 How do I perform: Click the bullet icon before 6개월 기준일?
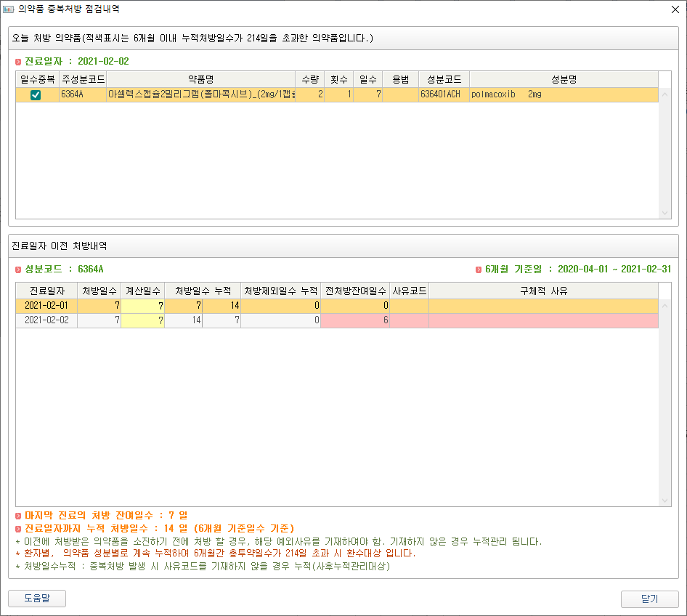[x=479, y=269]
